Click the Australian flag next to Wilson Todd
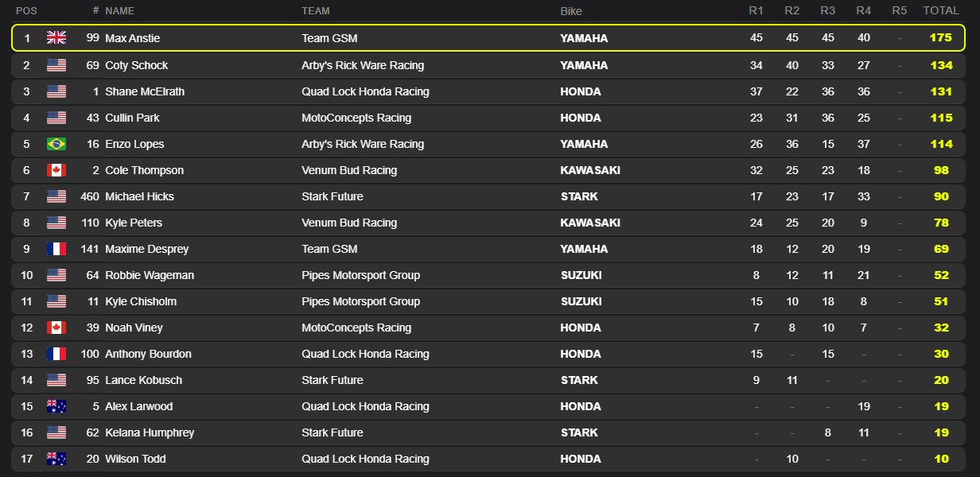The height and width of the screenshot is (477, 980). coord(56,459)
